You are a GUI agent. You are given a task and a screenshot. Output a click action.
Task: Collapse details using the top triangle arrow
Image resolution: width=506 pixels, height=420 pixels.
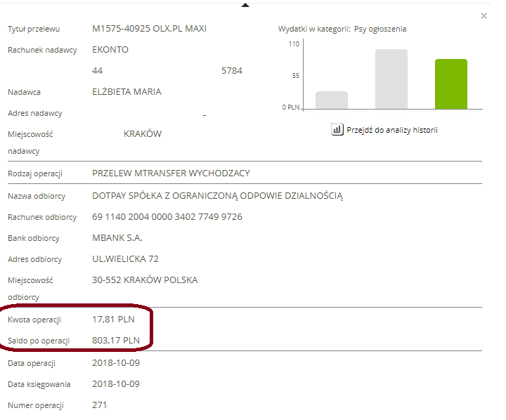[x=245, y=4]
